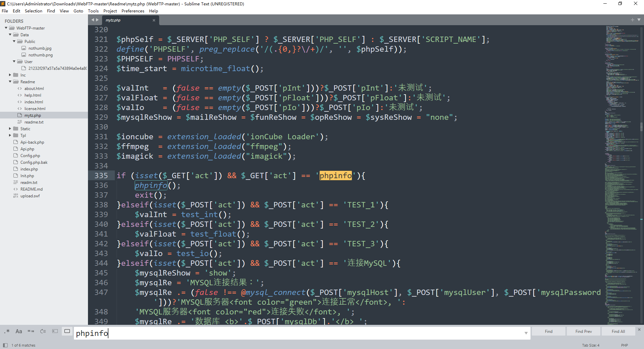This screenshot has width=644, height=349.
Task: Open help.html in sidebar
Action: point(33,95)
